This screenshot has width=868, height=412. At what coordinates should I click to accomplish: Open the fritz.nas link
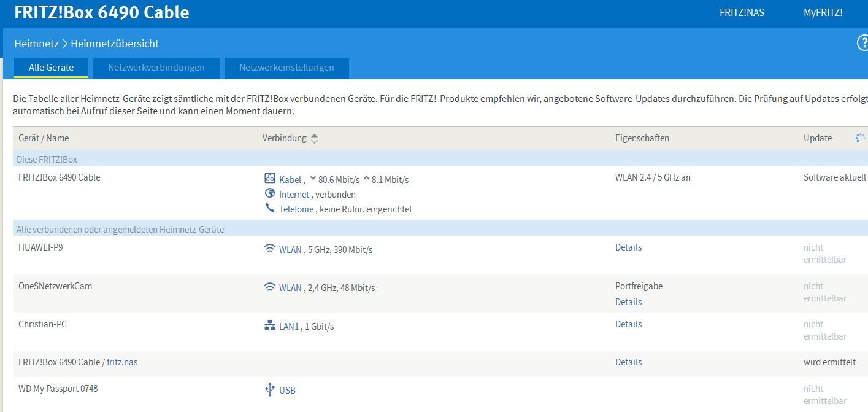click(122, 362)
